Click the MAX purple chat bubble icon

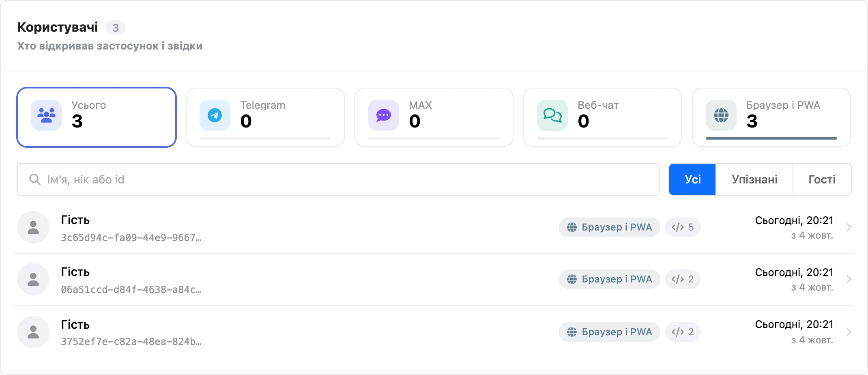[384, 115]
